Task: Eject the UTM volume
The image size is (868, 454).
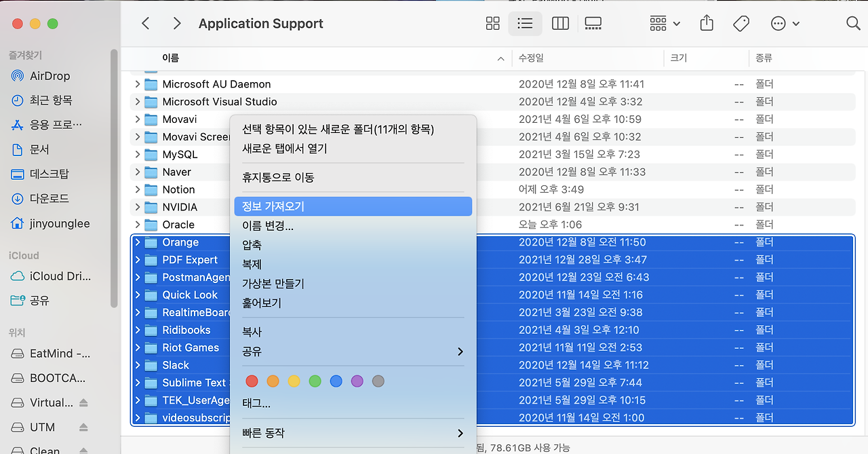Action: click(83, 427)
